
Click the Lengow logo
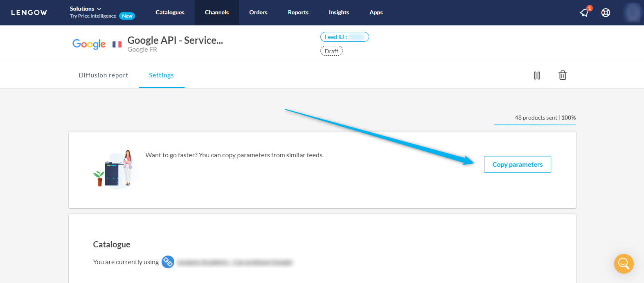pos(29,13)
